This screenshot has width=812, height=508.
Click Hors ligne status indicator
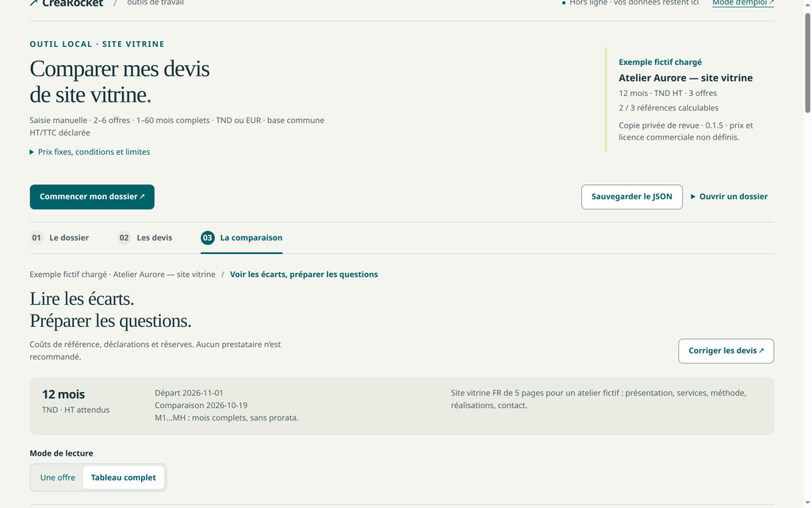coord(630,3)
